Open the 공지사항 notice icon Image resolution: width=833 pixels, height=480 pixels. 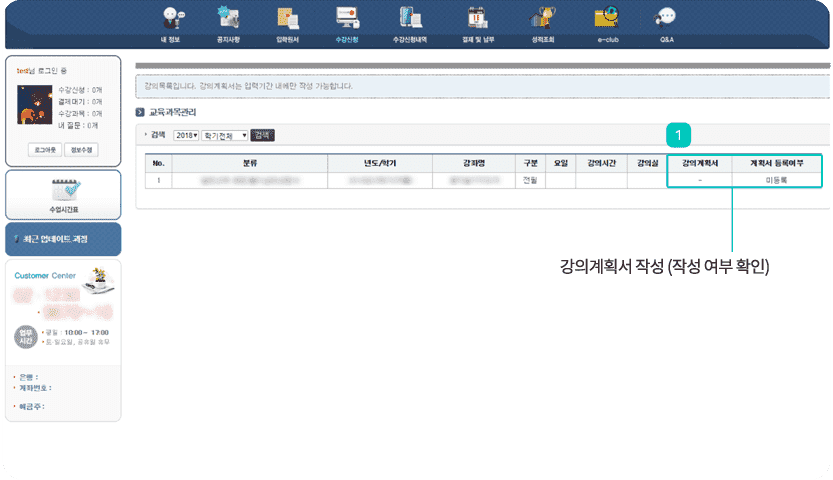click(x=228, y=19)
